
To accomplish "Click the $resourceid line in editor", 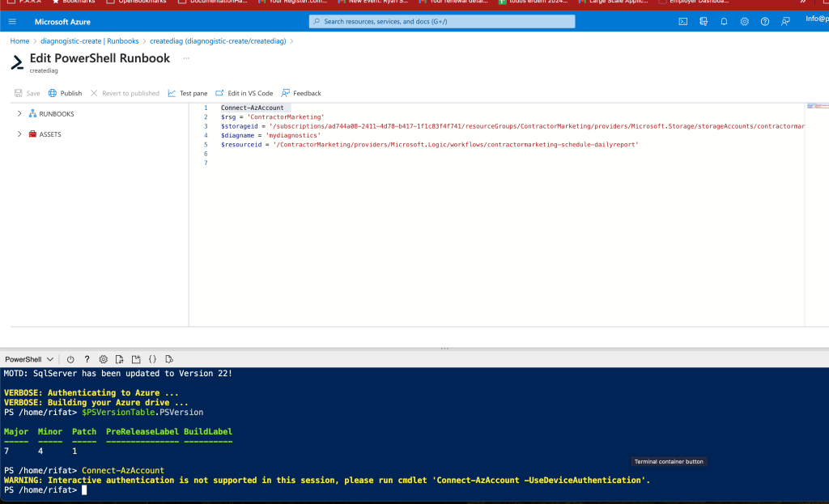I will pos(429,144).
